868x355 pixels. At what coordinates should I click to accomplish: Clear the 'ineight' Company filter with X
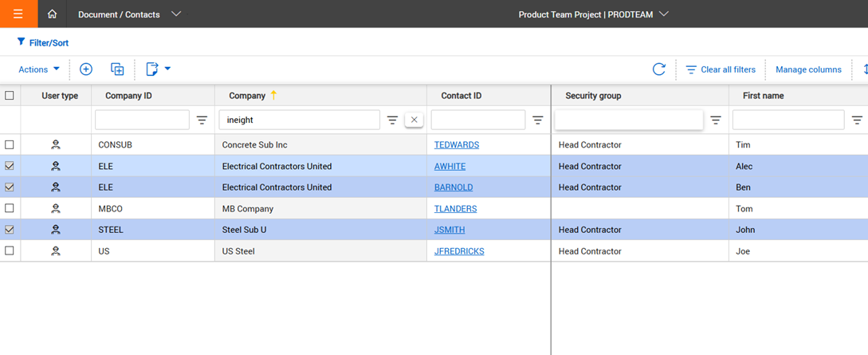tap(414, 120)
